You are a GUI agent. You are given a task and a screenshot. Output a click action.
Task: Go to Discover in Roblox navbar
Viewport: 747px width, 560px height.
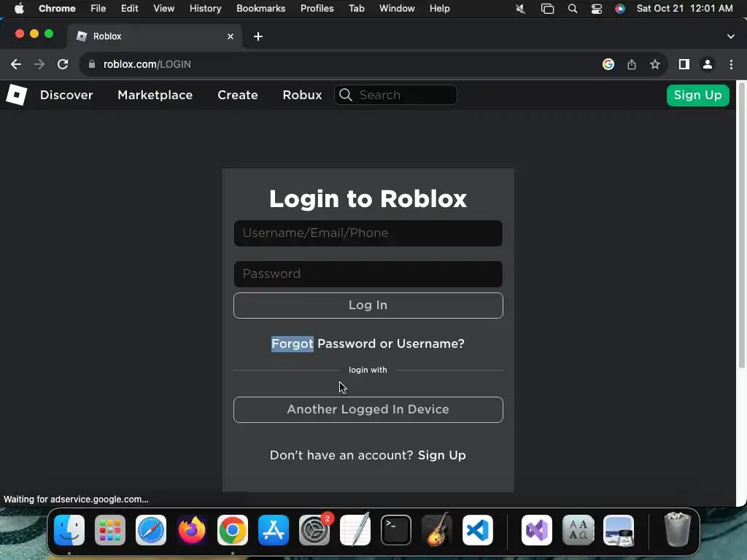point(66,96)
